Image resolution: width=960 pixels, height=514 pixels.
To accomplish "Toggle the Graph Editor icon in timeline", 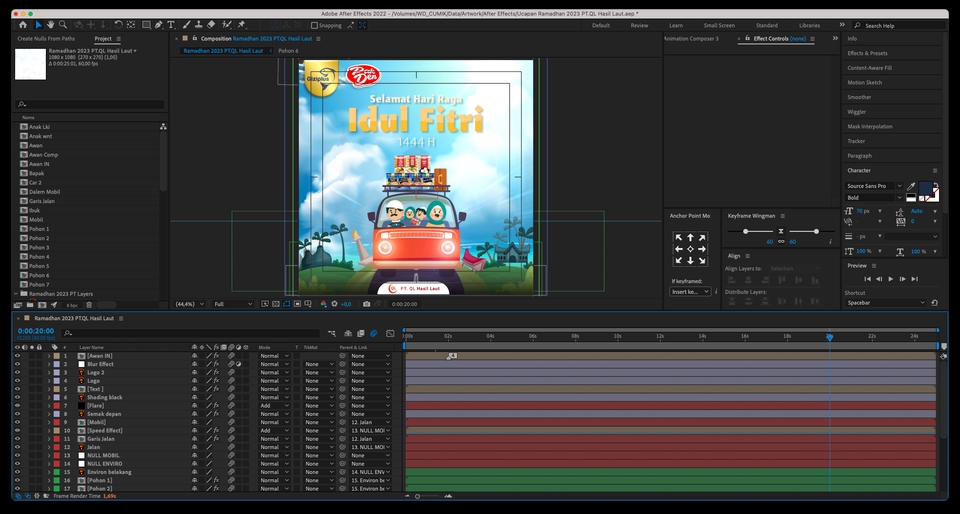I will click(390, 333).
